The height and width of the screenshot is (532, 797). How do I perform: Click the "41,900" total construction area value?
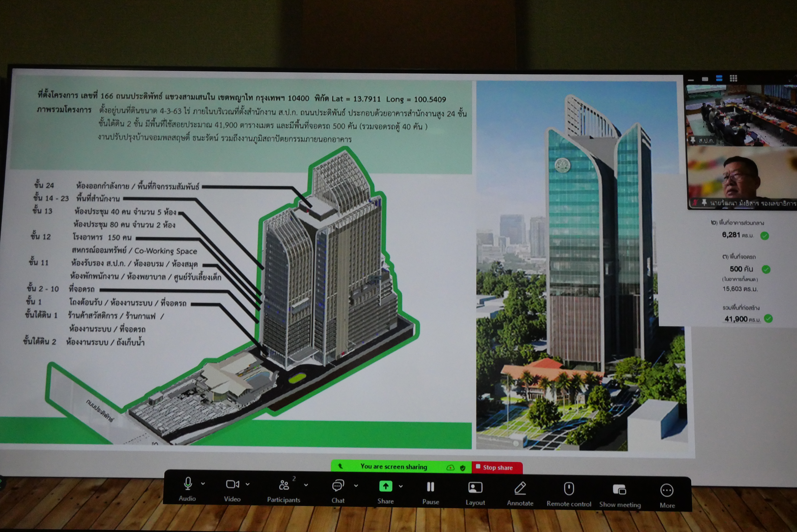coord(736,319)
